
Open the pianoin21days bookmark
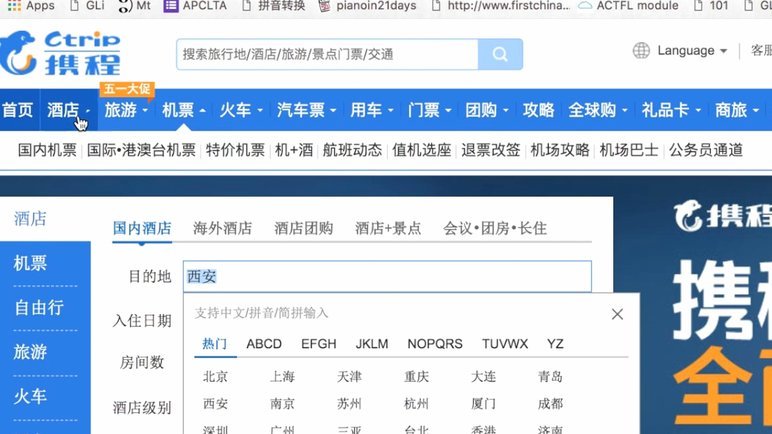coord(367,6)
